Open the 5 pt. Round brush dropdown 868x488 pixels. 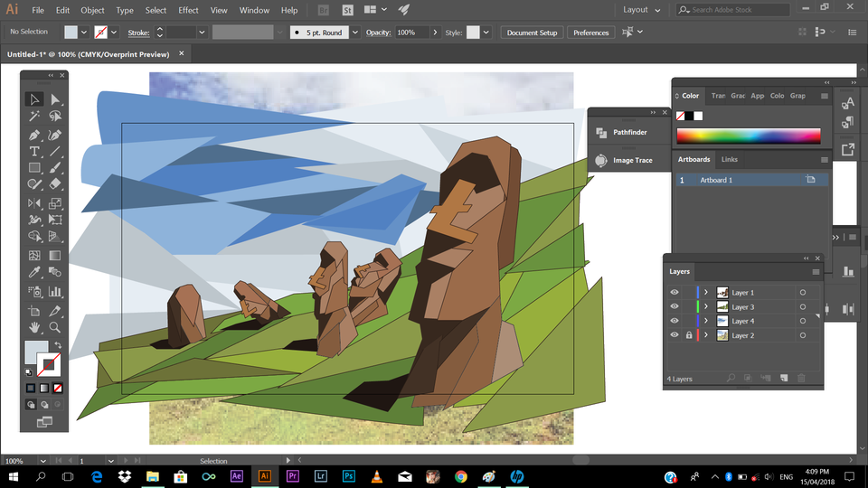354,33
